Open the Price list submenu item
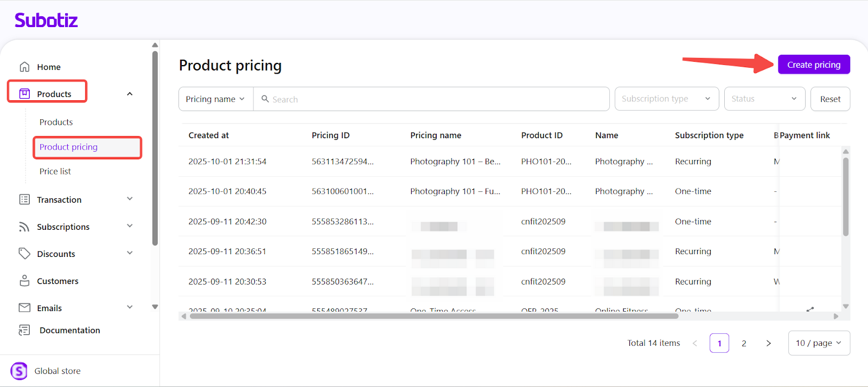Screen dimensions: 868x387 pos(55,171)
